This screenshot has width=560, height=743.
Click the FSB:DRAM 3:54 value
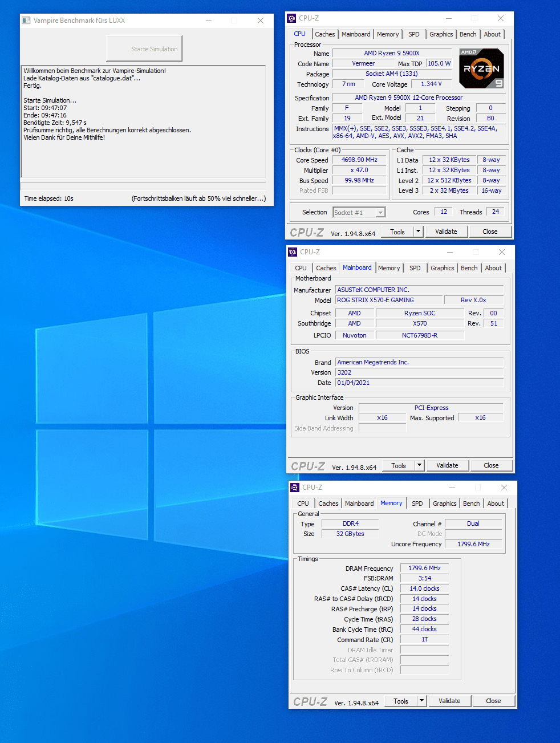(424, 578)
